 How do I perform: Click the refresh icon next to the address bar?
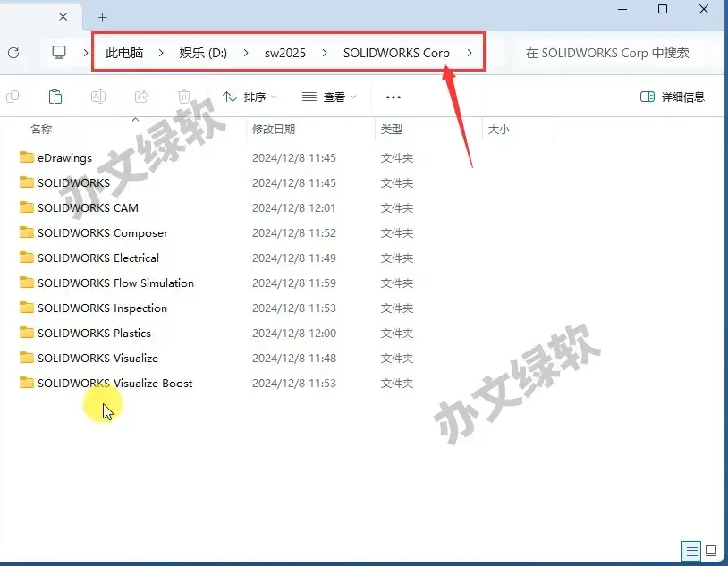coord(15,53)
